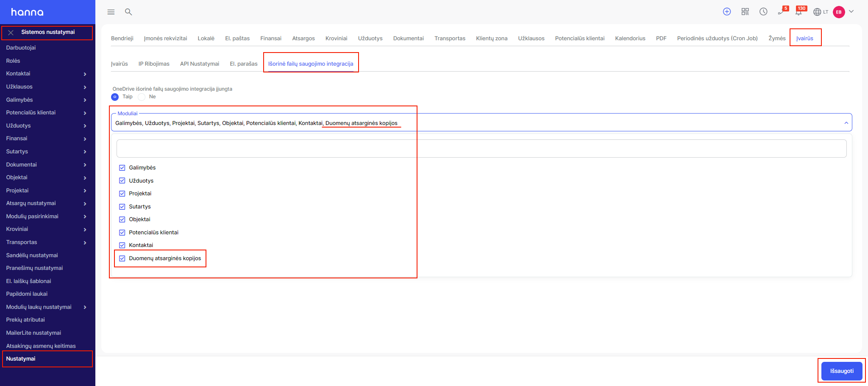Switch to the El. paštas tab
Image resolution: width=868 pixels, height=386 pixels.
pyautogui.click(x=237, y=39)
